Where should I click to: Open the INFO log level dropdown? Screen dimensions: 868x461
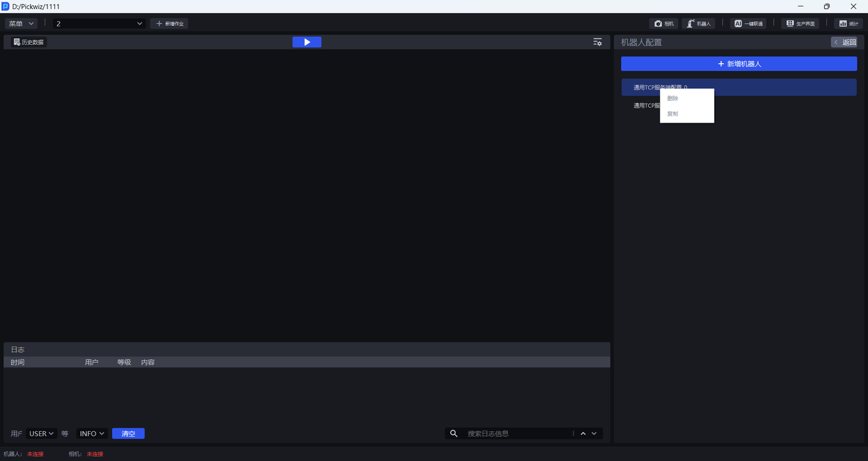[92, 434]
